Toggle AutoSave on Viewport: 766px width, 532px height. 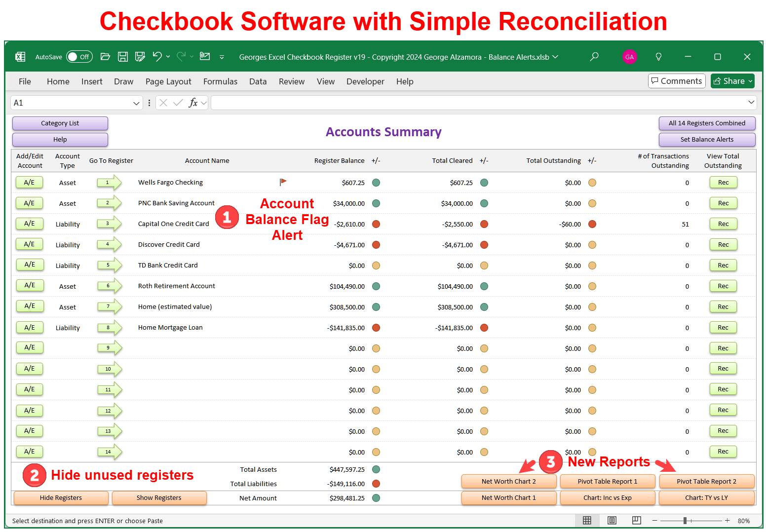tap(79, 57)
